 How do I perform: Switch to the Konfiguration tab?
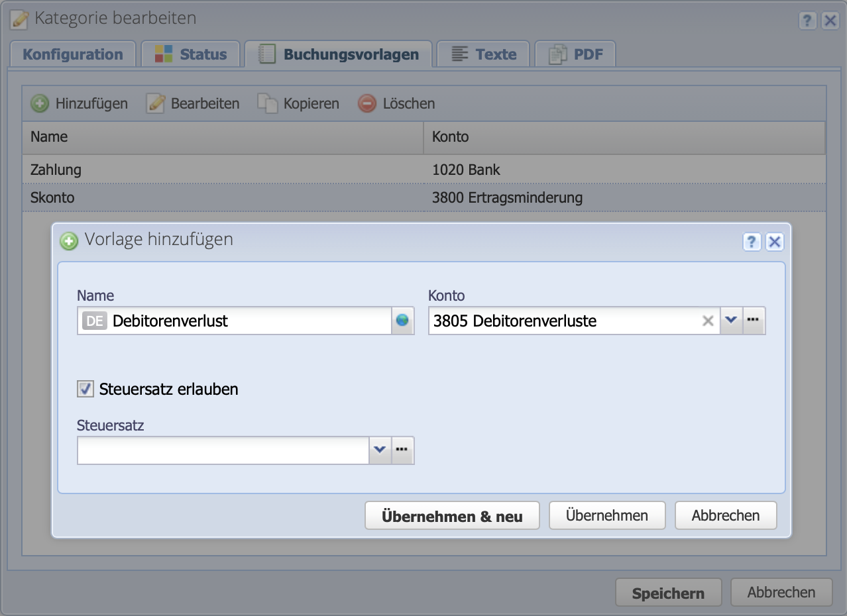pyautogui.click(x=72, y=54)
